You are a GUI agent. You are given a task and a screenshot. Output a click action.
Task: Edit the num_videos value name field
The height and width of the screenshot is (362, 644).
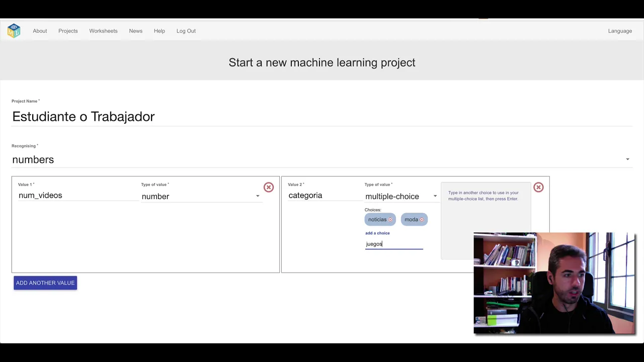78,196
